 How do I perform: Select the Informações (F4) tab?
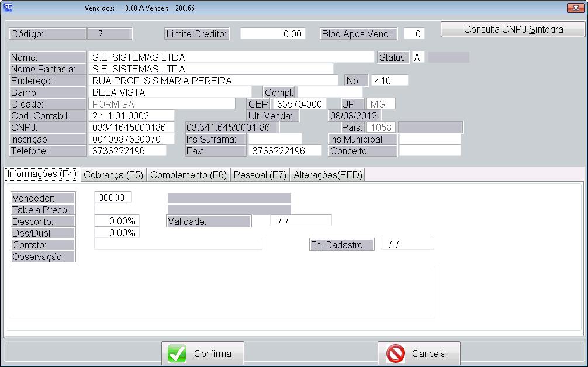pyautogui.click(x=41, y=174)
